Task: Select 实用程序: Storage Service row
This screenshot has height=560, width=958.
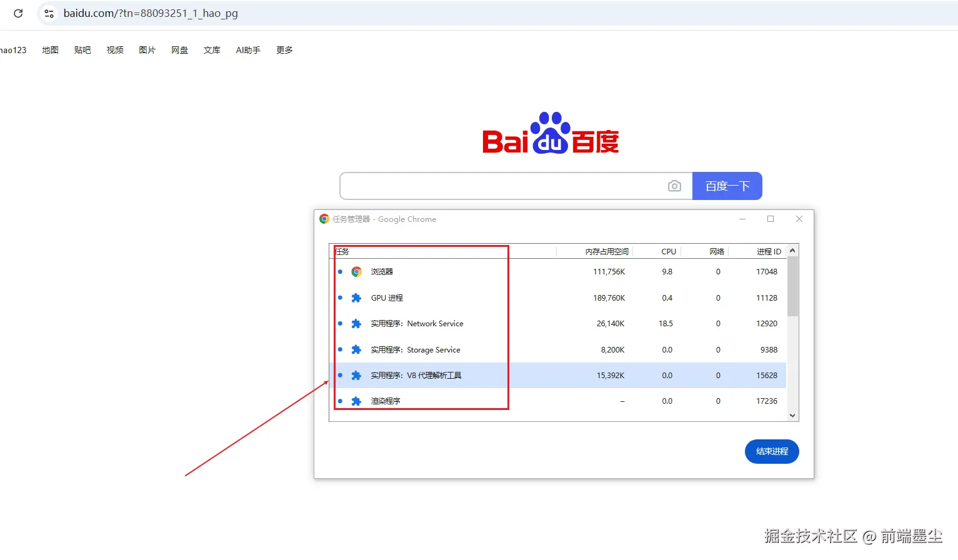Action: [557, 350]
